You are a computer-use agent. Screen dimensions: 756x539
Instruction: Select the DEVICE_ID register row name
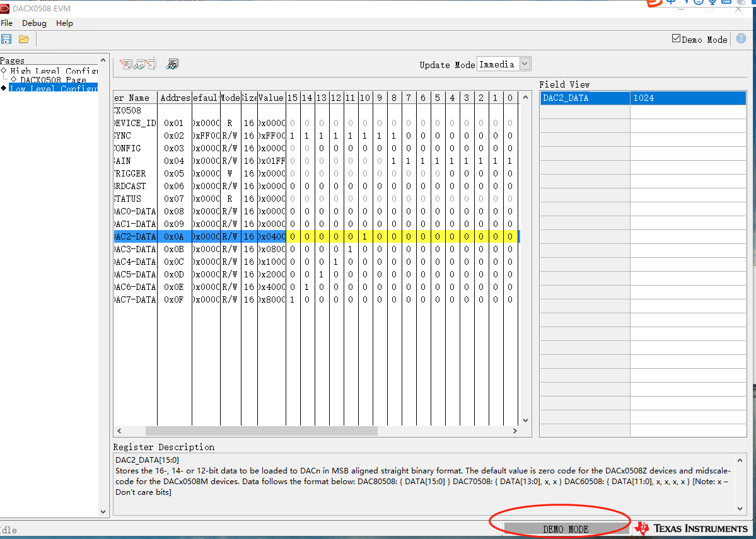[x=136, y=124]
